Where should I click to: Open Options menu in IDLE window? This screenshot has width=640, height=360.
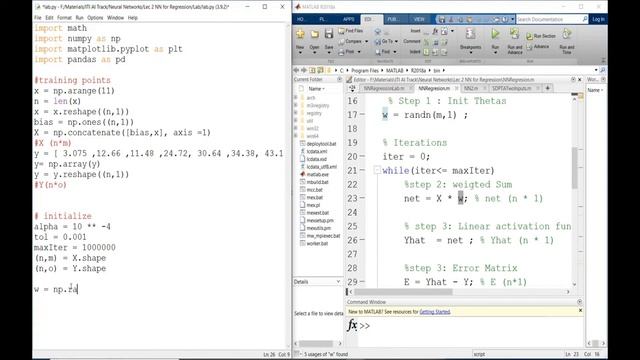(x=95, y=18)
